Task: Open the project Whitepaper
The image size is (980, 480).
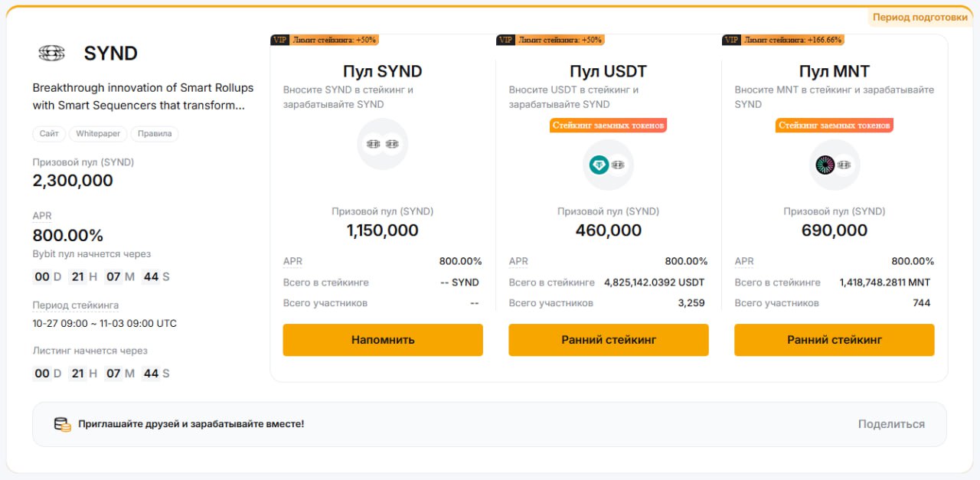Action: tap(97, 133)
